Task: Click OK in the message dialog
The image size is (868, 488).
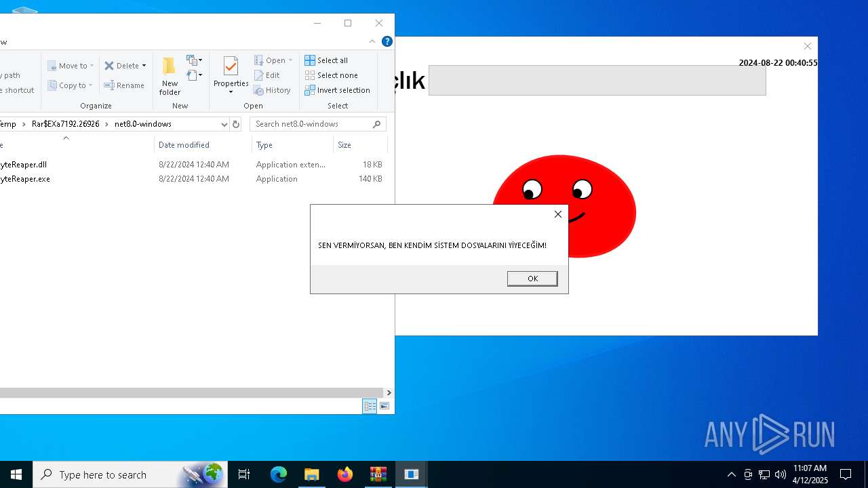Action: tap(532, 279)
